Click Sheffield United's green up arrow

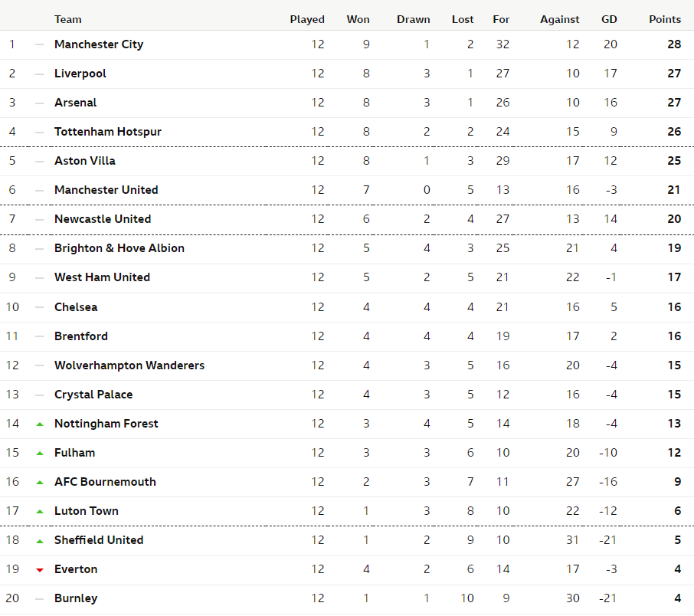point(40,541)
